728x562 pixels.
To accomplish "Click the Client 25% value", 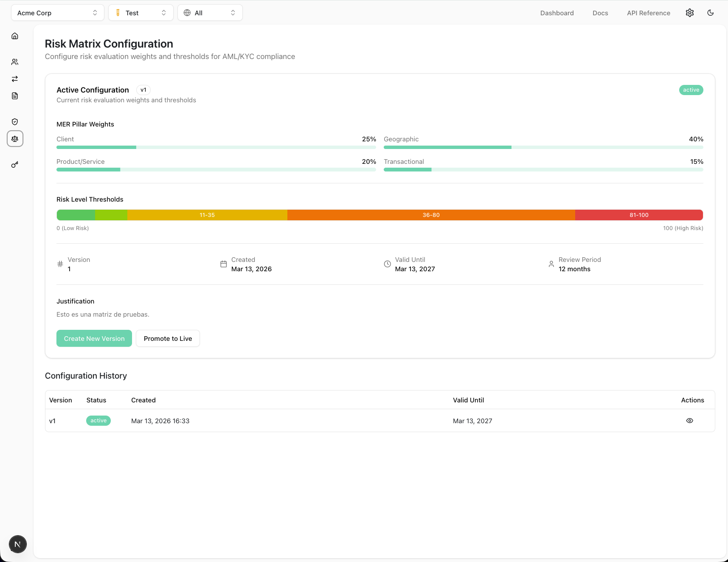I will [x=369, y=139].
